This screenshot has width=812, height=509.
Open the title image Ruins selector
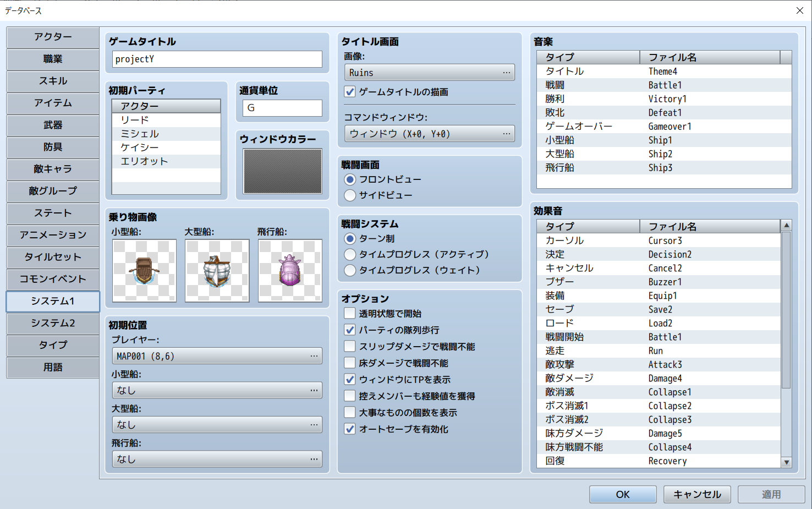coord(430,73)
